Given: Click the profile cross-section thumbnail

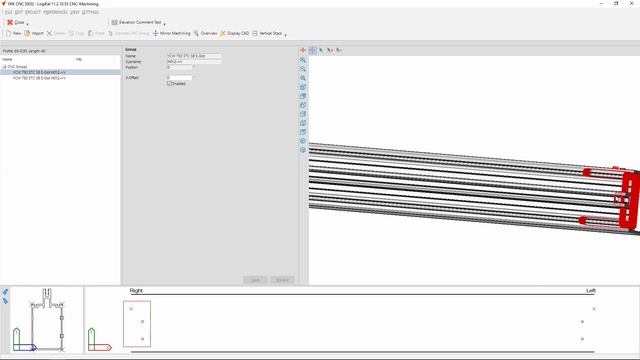Looking at the screenshot, I should [47, 319].
